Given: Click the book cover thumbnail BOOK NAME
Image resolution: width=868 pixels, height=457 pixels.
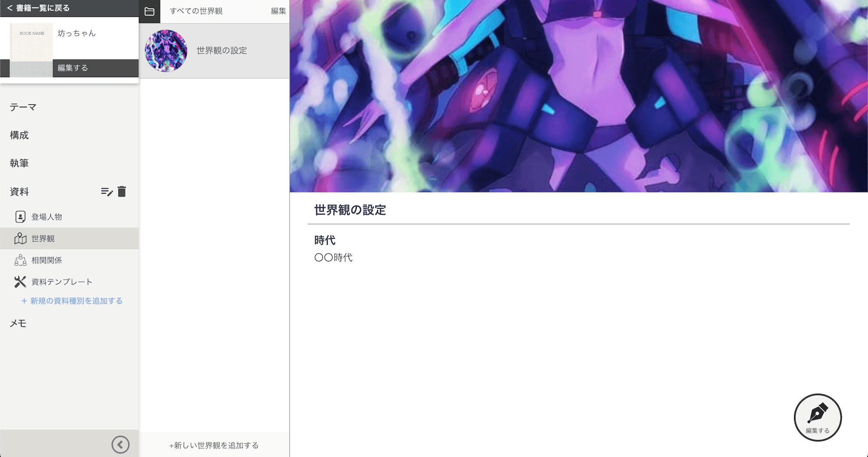Looking at the screenshot, I should 31,50.
